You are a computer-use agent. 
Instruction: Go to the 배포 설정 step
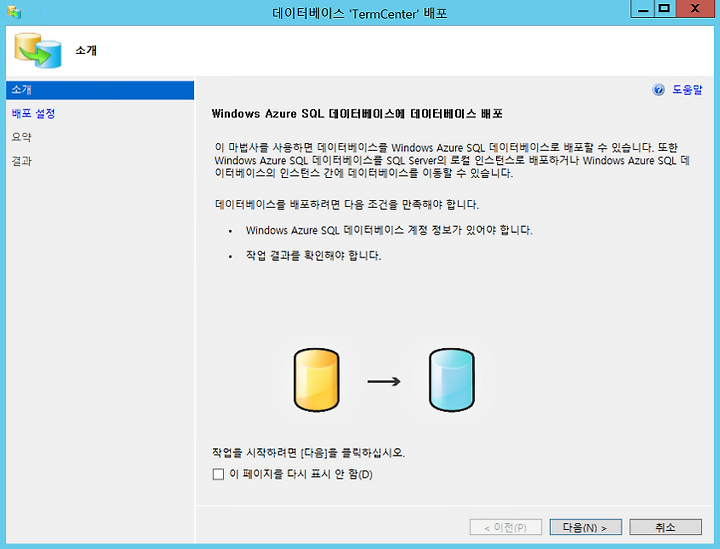[x=33, y=113]
